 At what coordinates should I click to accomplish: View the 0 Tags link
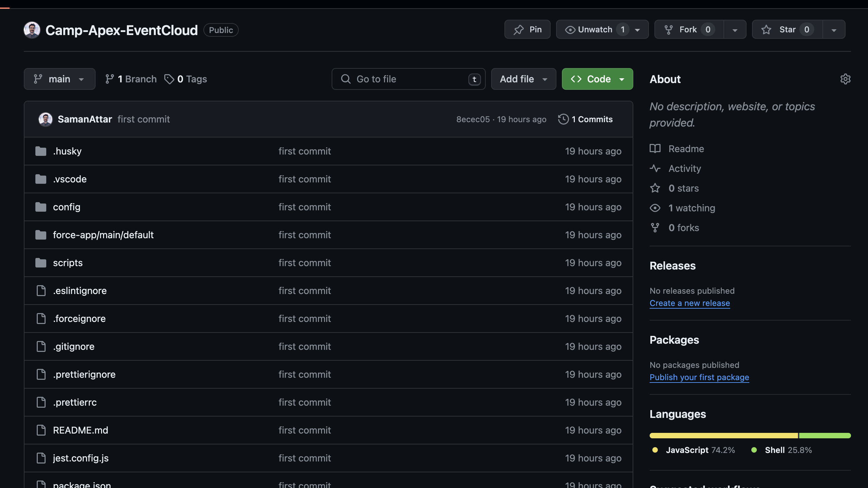(186, 79)
